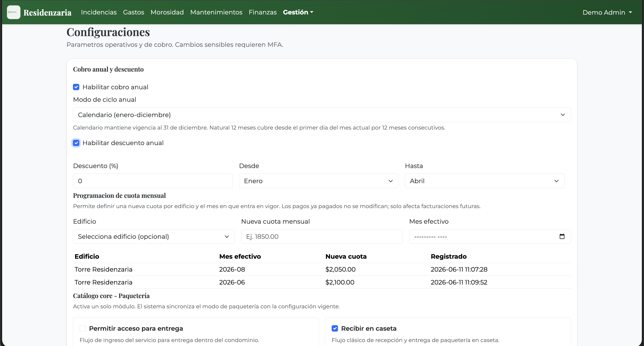Click Torre Residenzaria in the 2026-08 row
The image size is (644, 346).
pos(103,269)
